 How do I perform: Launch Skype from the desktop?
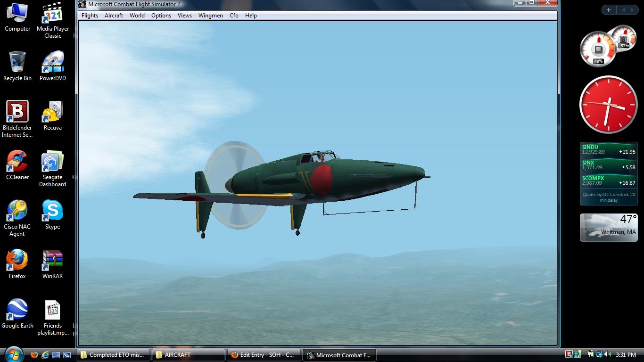52,211
